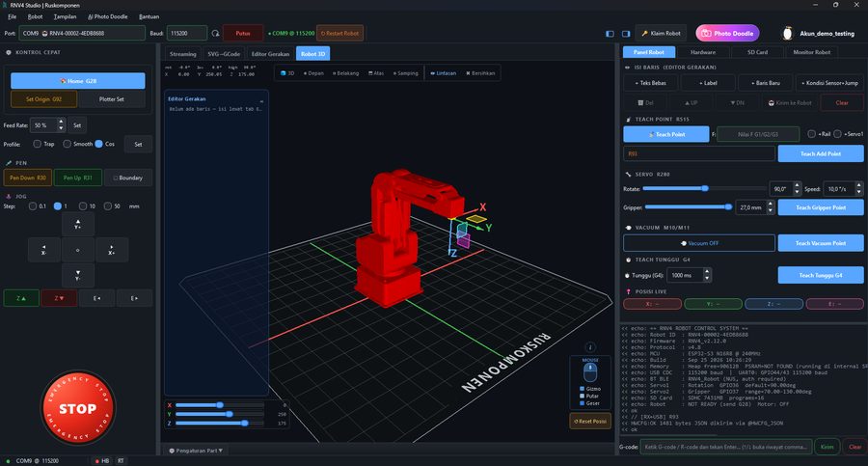868x466 pixels.
Task: Enable the +Servo1 option
Action: tap(837, 134)
